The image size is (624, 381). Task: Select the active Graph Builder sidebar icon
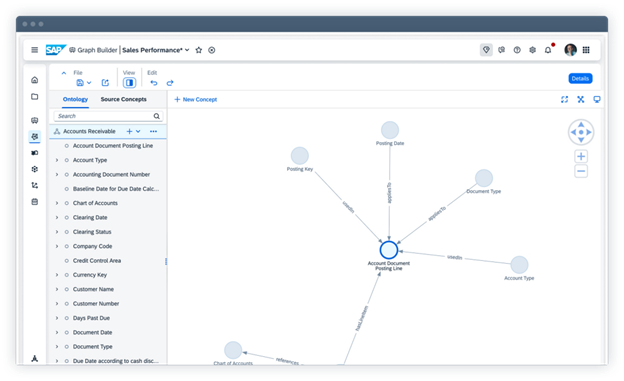(x=35, y=137)
